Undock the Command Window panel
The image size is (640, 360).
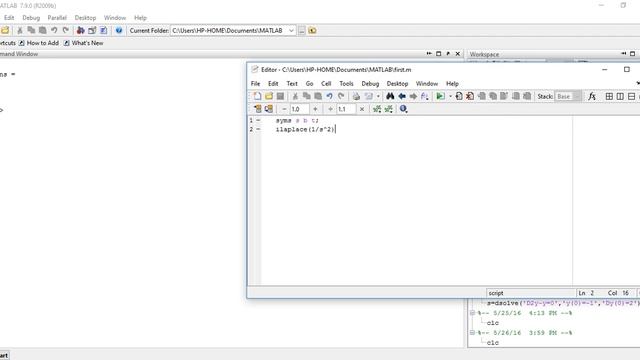448,53
